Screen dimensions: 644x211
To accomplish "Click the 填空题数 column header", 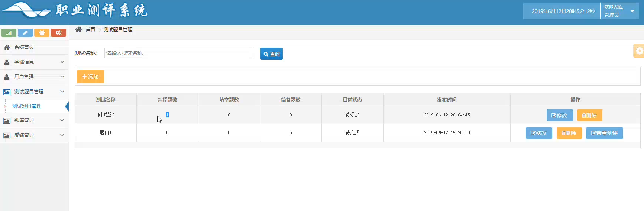I will click(229, 100).
